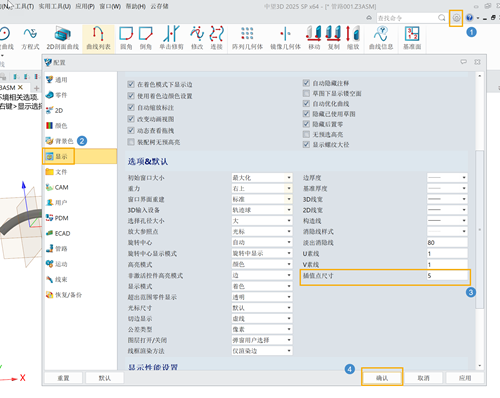Choose the 修改 modify curve tool
This screenshot has height=398, width=500.
coord(197,38)
